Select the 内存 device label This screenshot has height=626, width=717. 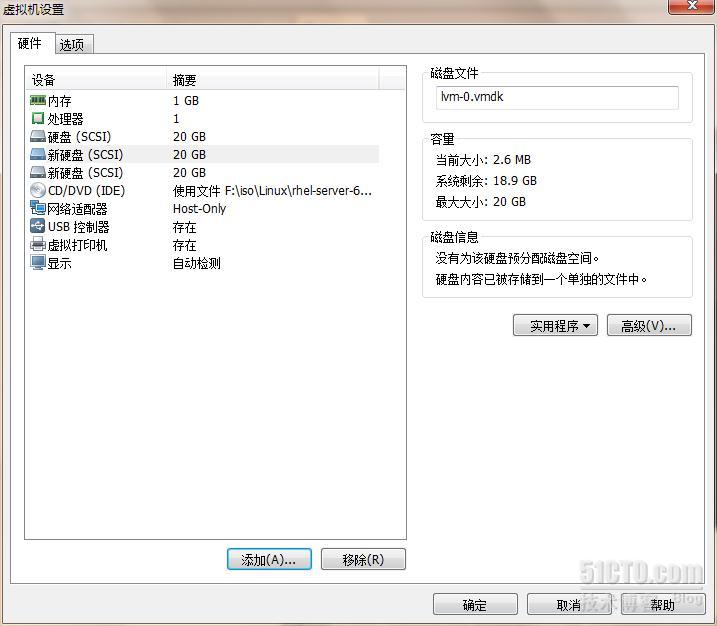click(x=59, y=101)
